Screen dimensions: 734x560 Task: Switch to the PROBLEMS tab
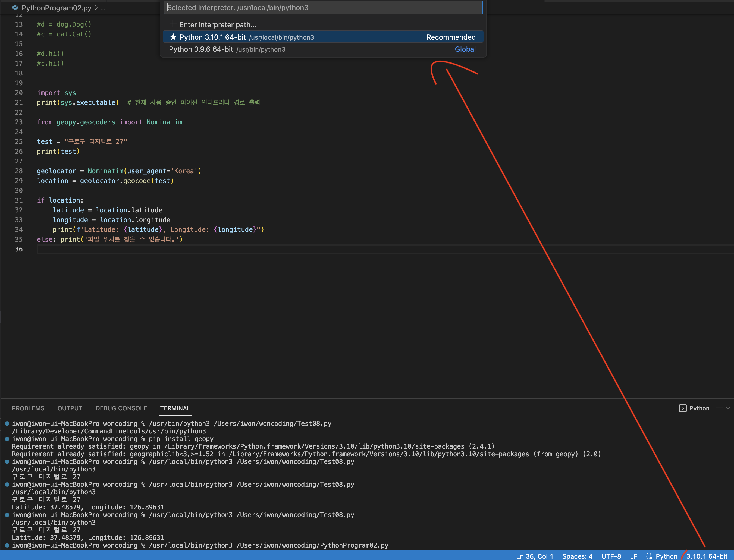click(28, 408)
